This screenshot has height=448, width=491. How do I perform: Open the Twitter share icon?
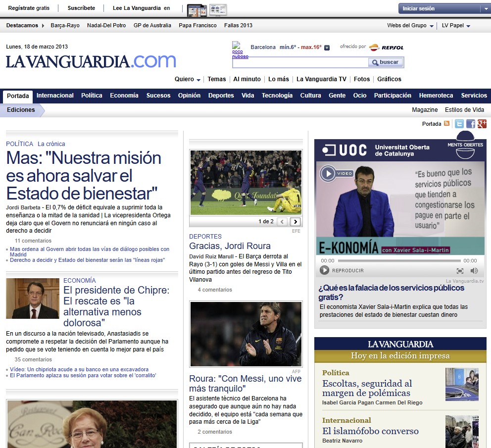click(459, 124)
